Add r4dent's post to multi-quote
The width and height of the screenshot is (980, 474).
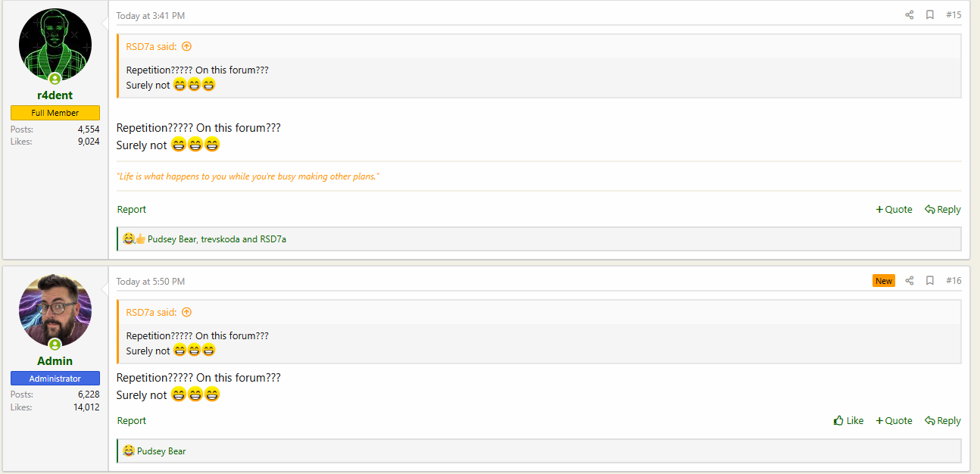pos(894,210)
